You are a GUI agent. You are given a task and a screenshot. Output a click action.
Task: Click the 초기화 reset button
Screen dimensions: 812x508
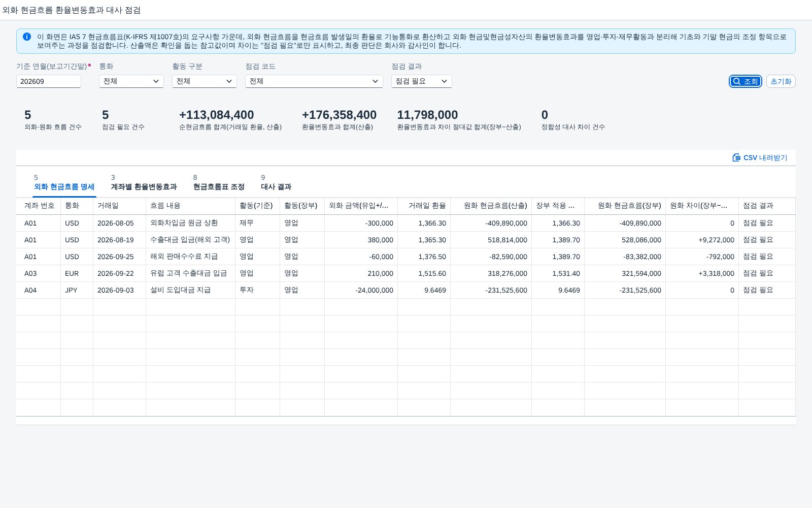pos(781,81)
